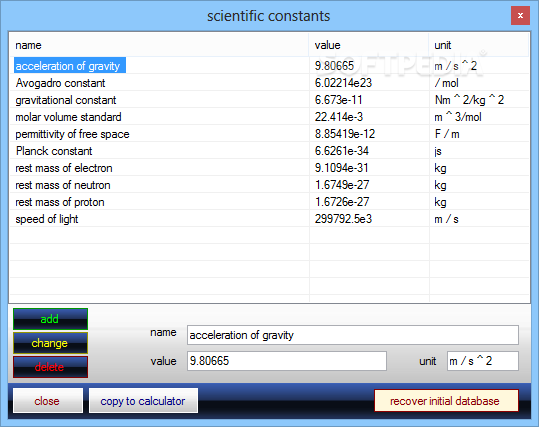The image size is (539, 427).
Task: Click unit js cell for Planck constant
Action: click(438, 151)
